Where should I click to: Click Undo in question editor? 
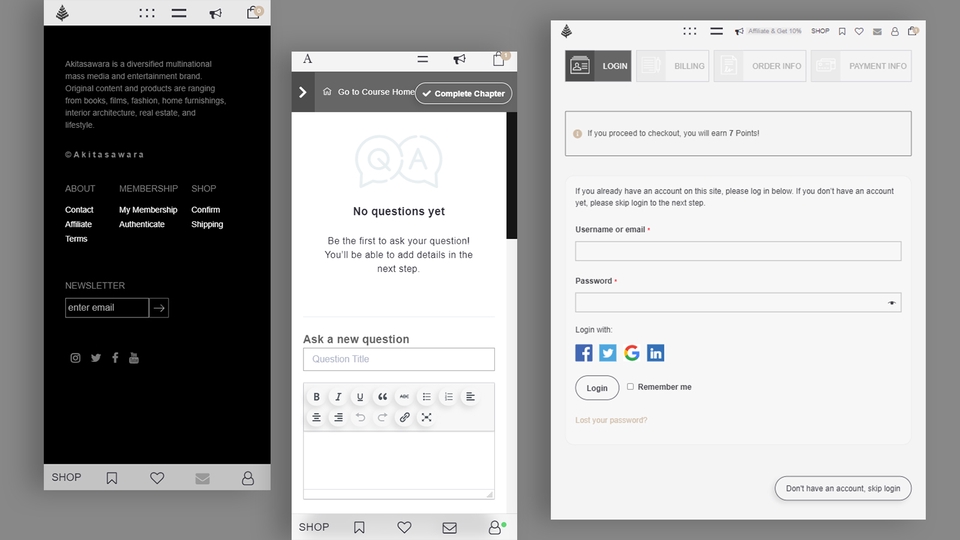click(360, 418)
